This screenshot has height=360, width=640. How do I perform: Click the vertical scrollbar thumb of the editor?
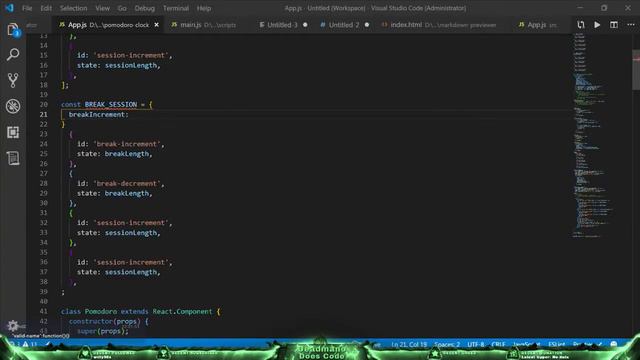click(636, 69)
